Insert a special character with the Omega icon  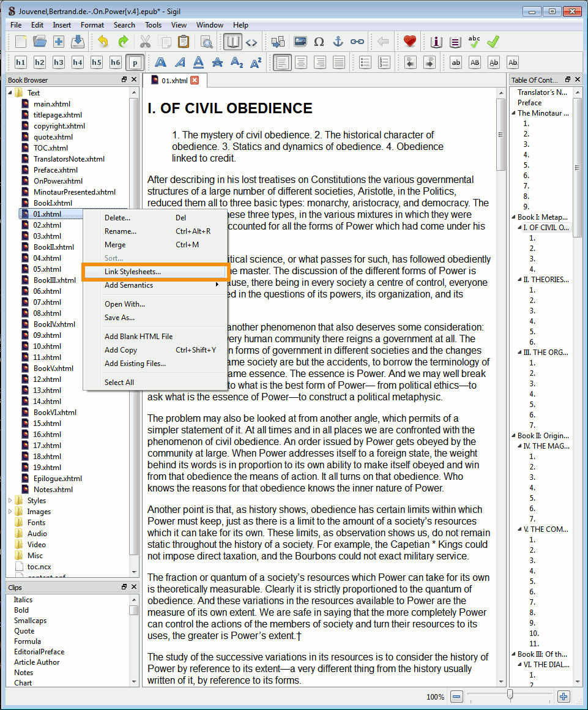319,42
